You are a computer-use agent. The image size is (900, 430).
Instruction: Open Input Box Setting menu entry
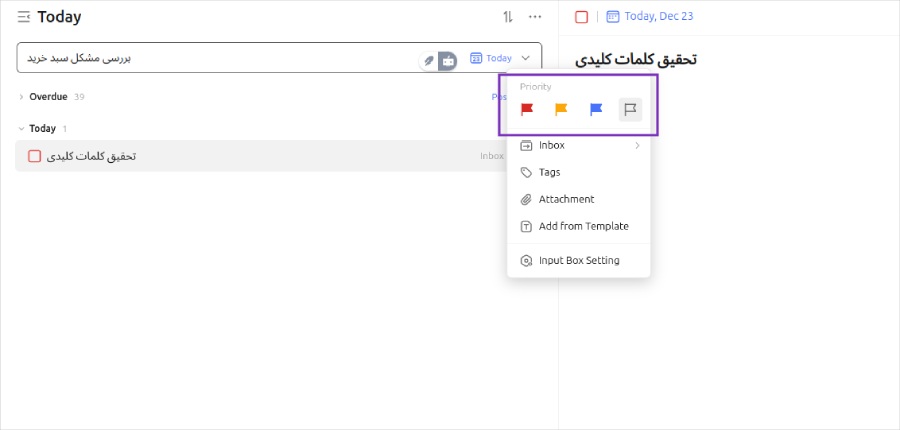click(x=579, y=261)
